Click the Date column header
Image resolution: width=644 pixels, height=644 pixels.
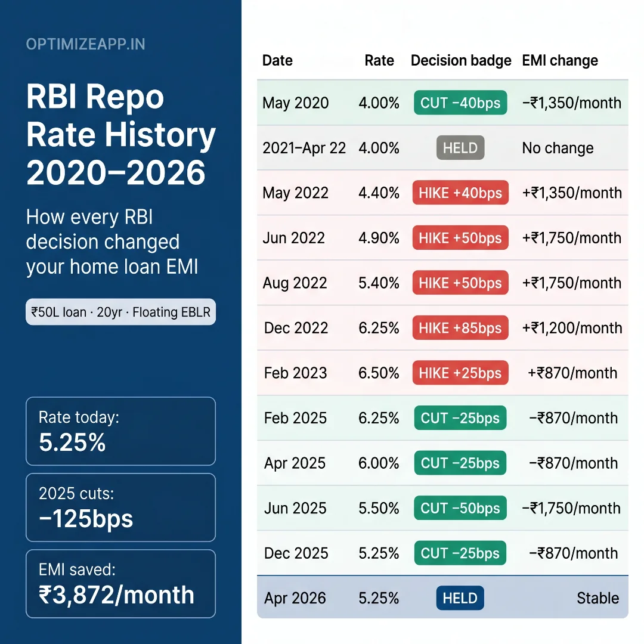(x=277, y=60)
